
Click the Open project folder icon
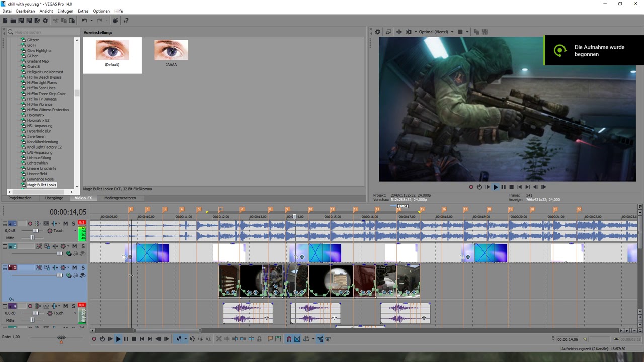(13, 21)
